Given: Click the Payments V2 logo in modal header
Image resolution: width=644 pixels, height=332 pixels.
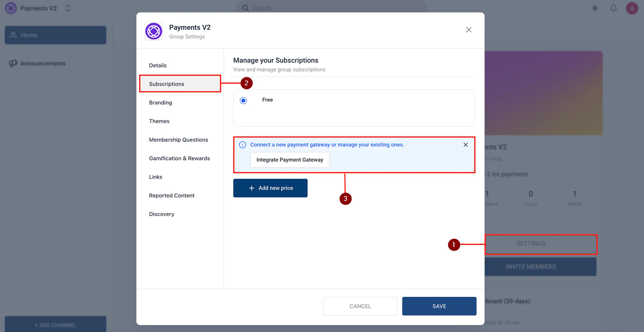Looking at the screenshot, I should [154, 31].
